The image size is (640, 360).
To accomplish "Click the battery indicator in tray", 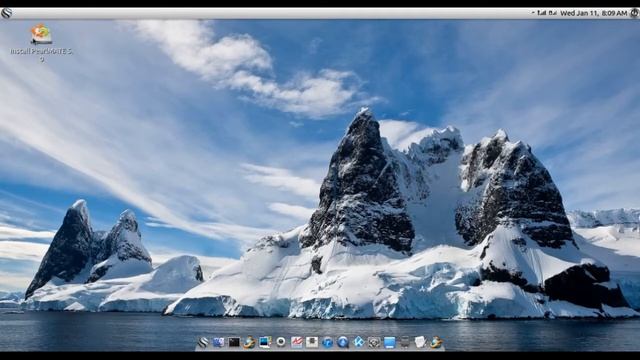I will click(x=553, y=13).
